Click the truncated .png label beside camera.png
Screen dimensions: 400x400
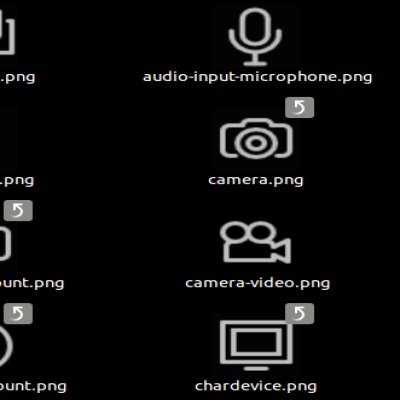17,180
